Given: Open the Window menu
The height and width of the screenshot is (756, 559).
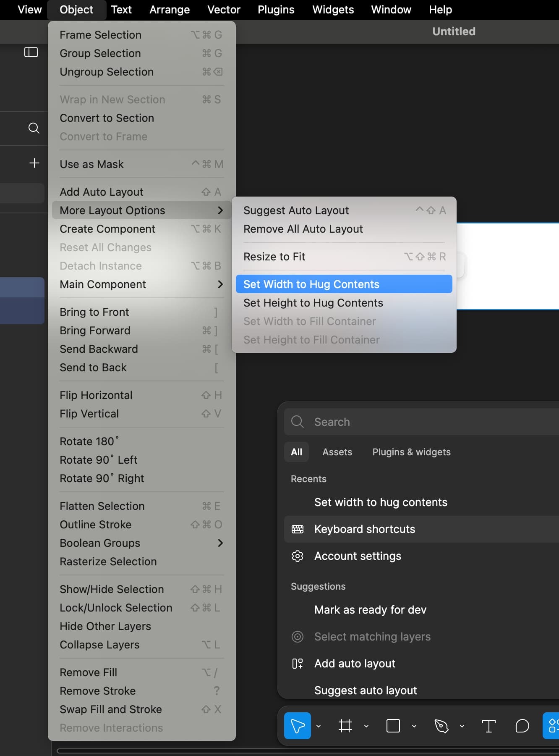Looking at the screenshot, I should [x=391, y=10].
